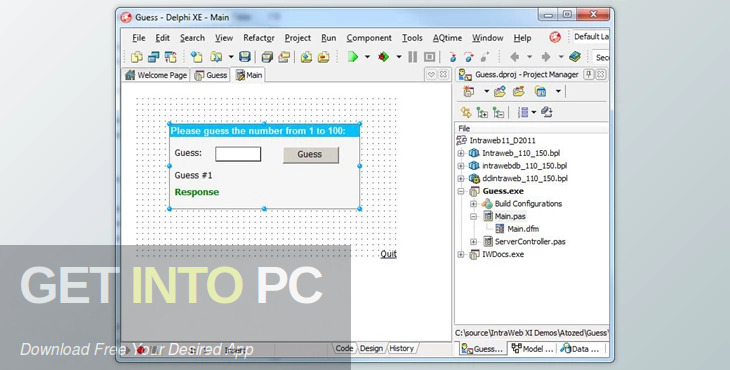
Task: Click the Run Until Return icon
Action: 485,57
